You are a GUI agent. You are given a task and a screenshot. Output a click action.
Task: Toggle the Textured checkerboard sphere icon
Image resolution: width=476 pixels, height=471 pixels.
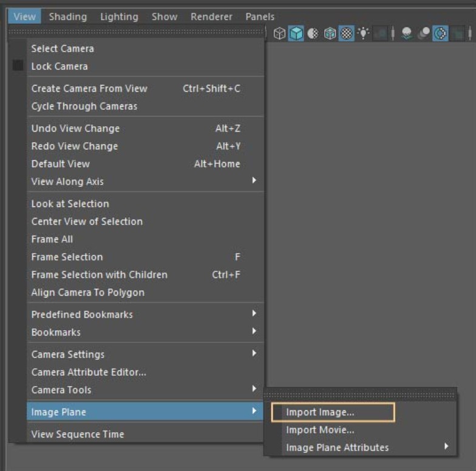coord(346,34)
